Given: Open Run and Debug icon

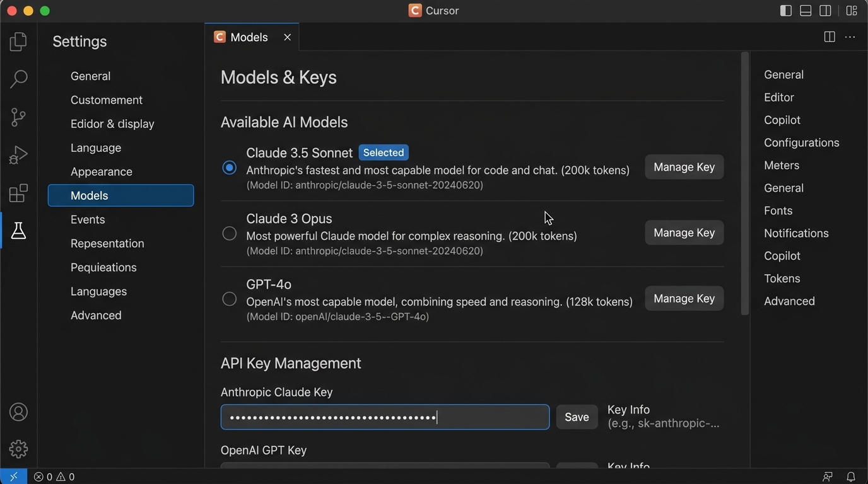Looking at the screenshot, I should pyautogui.click(x=18, y=155).
